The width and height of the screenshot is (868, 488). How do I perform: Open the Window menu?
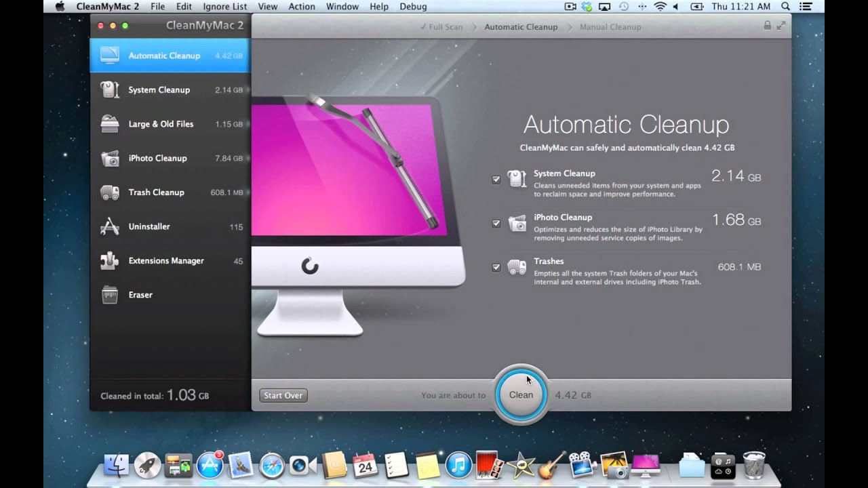click(342, 7)
